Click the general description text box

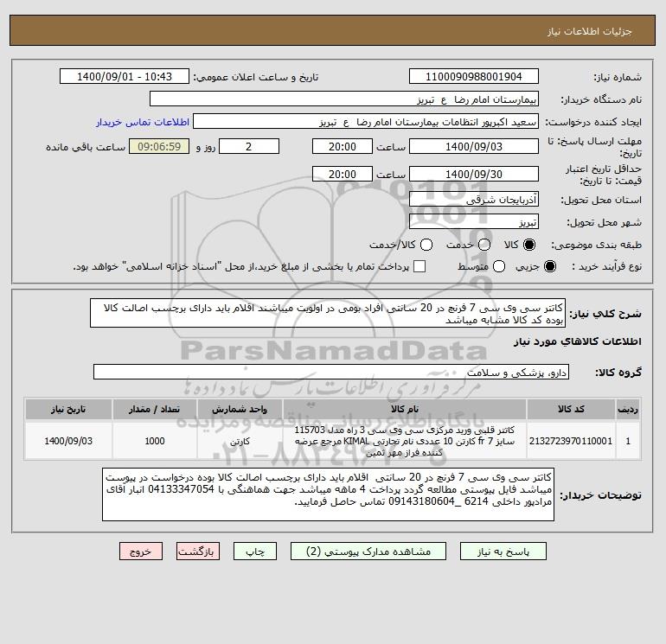328,313
